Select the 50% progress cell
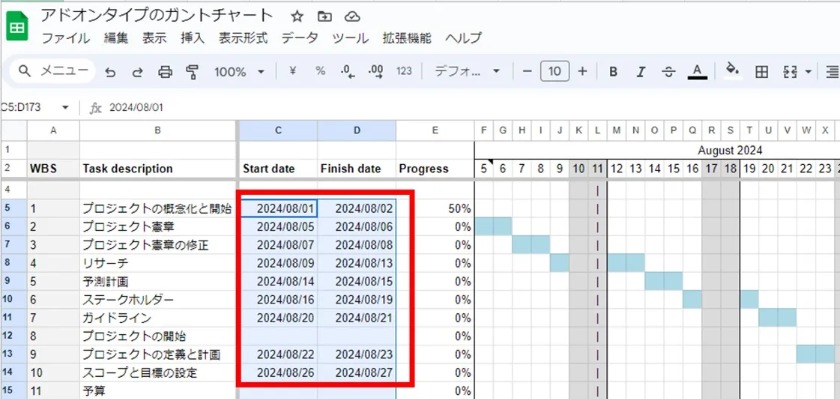 [x=435, y=209]
